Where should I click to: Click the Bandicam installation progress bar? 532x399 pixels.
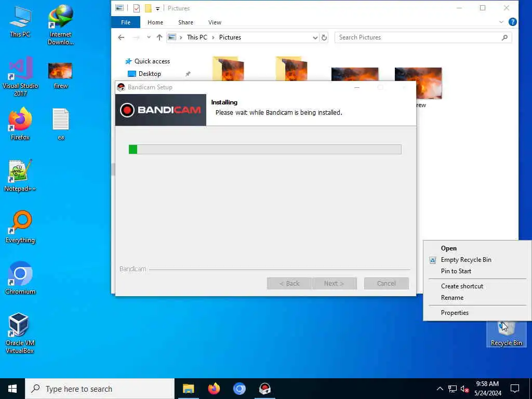click(265, 149)
